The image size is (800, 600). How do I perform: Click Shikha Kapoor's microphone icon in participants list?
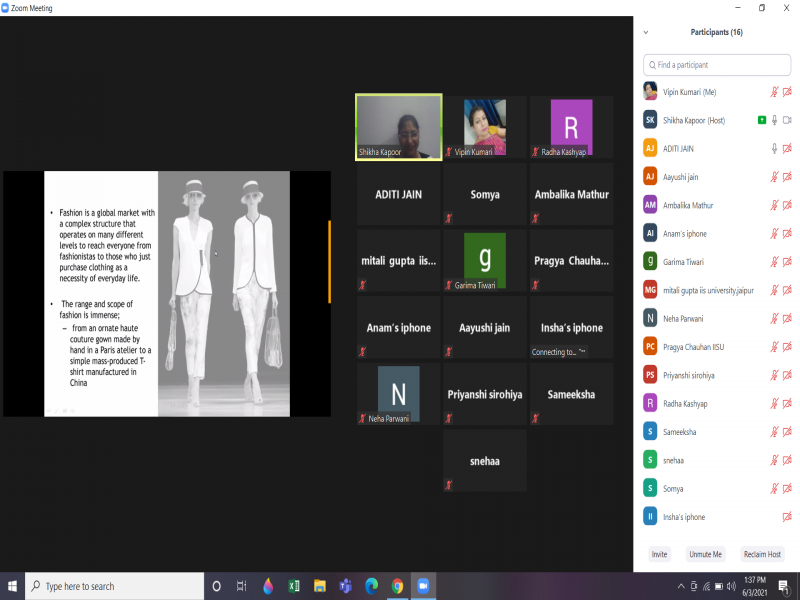click(x=774, y=120)
